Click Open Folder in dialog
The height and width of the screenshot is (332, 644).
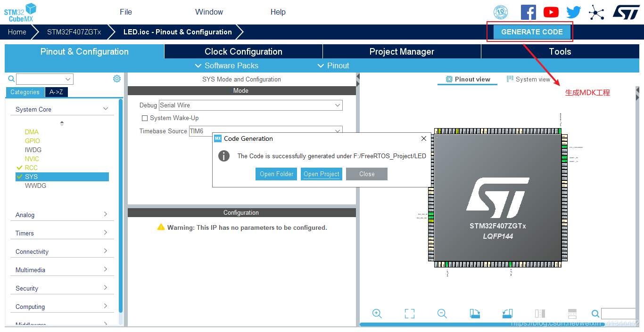point(277,174)
